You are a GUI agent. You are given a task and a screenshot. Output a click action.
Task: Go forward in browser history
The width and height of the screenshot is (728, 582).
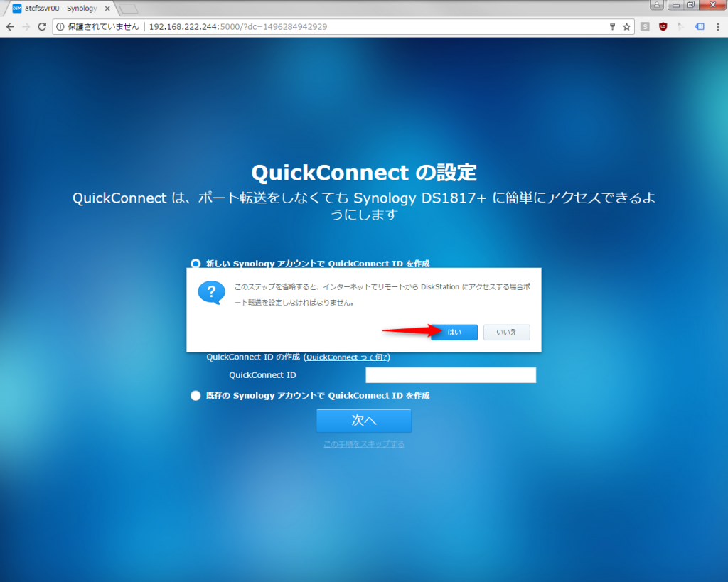point(26,27)
